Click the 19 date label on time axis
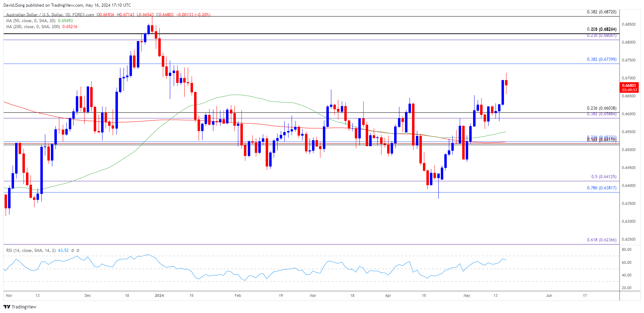Image resolution: width=644 pixels, height=313 pixels. click(x=281, y=295)
